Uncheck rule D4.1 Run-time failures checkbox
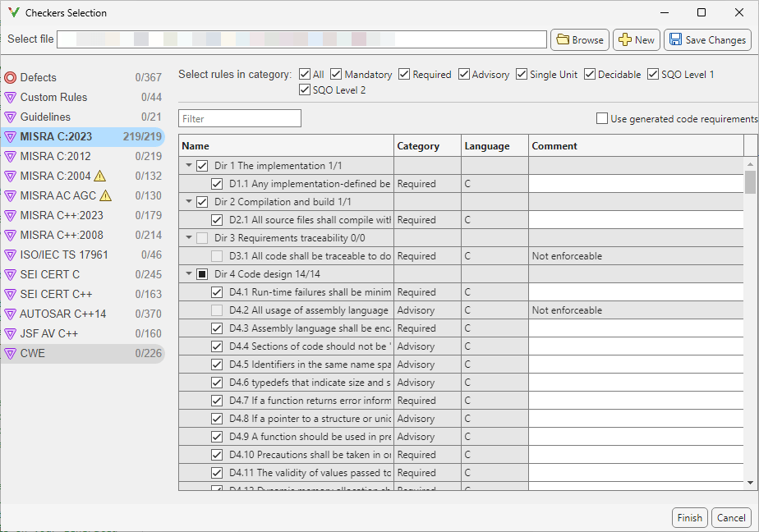Image resolution: width=759 pixels, height=532 pixels. 217,292
